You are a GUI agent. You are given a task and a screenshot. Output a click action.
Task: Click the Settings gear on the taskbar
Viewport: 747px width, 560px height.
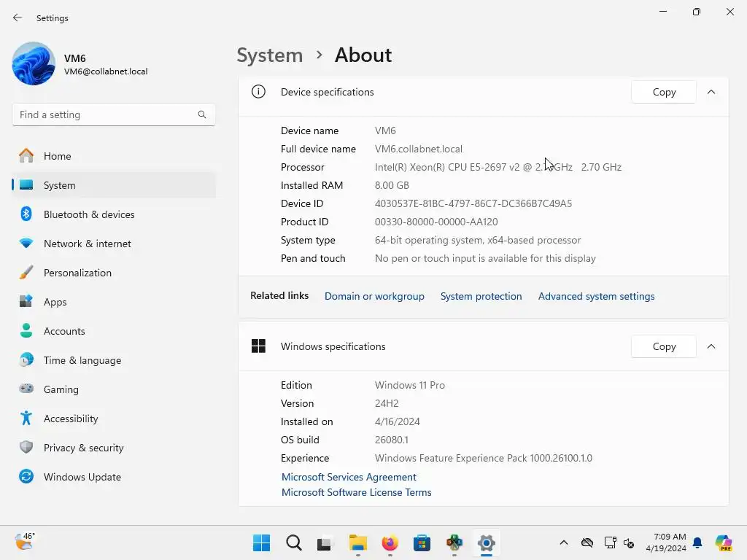[x=487, y=542]
